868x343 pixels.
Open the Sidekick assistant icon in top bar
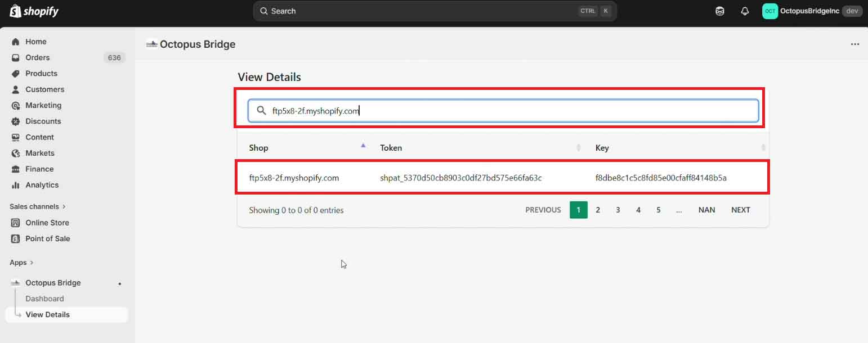coord(719,11)
